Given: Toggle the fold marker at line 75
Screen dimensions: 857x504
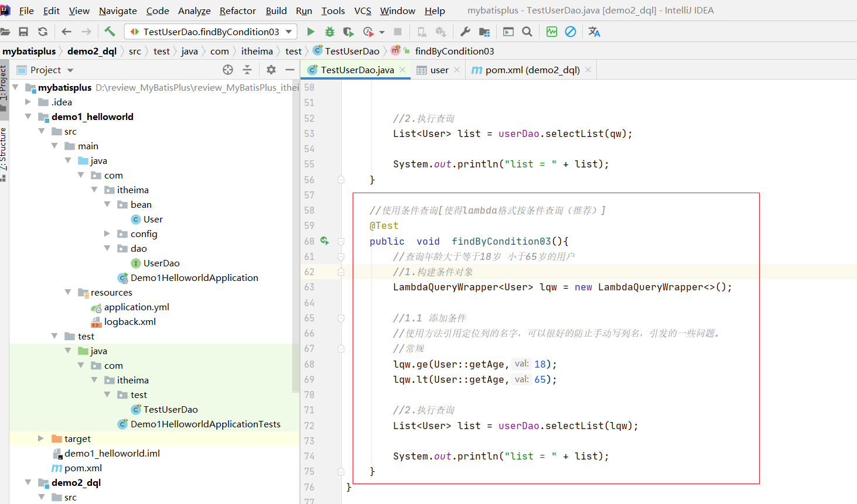Looking at the screenshot, I should click(x=341, y=471).
